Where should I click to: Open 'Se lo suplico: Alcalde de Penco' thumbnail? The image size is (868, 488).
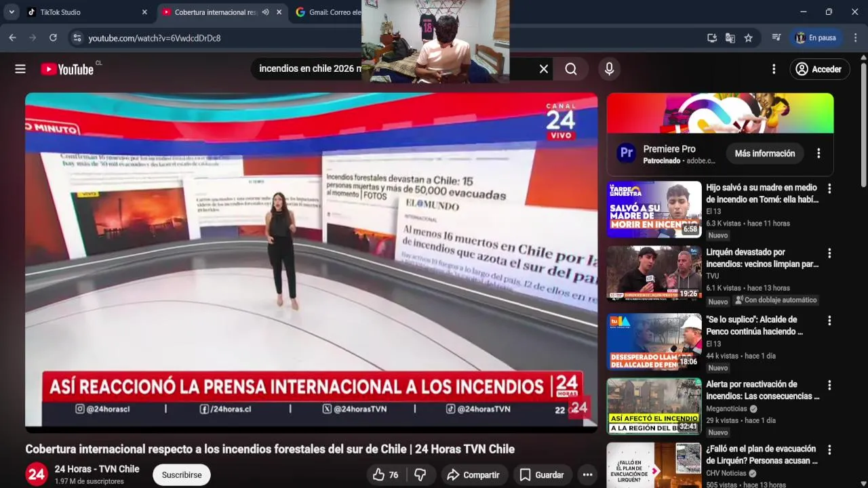[x=654, y=342]
